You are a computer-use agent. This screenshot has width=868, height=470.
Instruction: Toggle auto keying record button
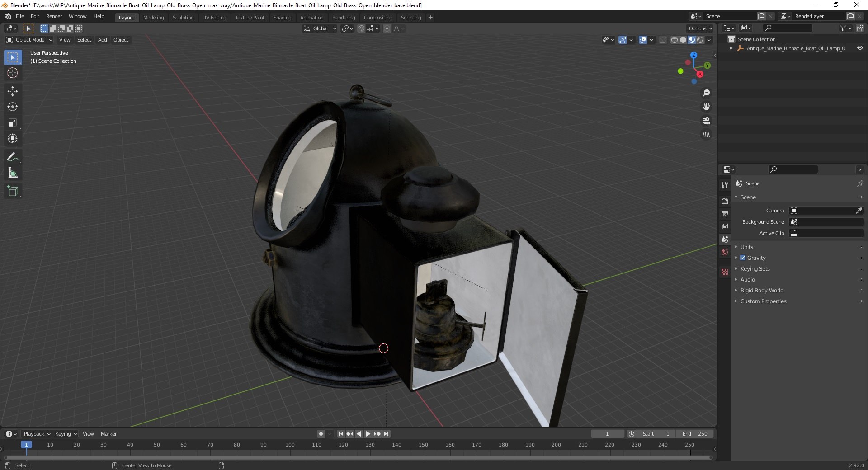321,434
